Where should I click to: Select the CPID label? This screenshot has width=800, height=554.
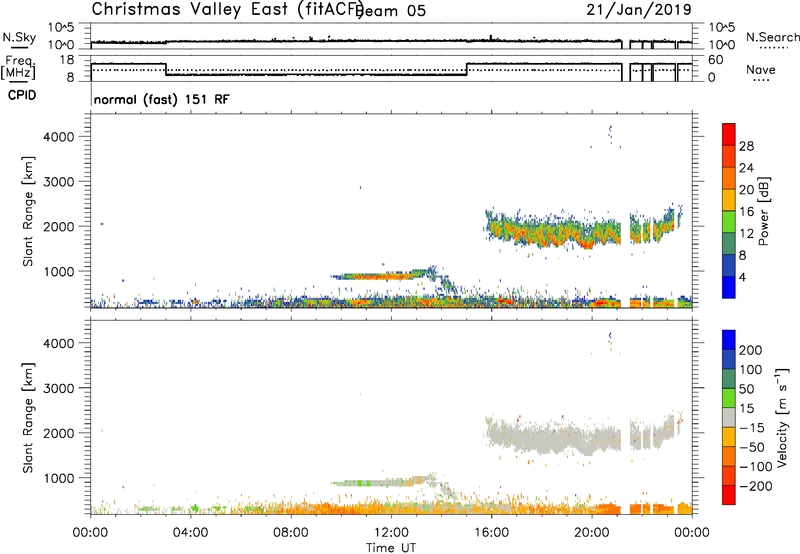(22, 95)
